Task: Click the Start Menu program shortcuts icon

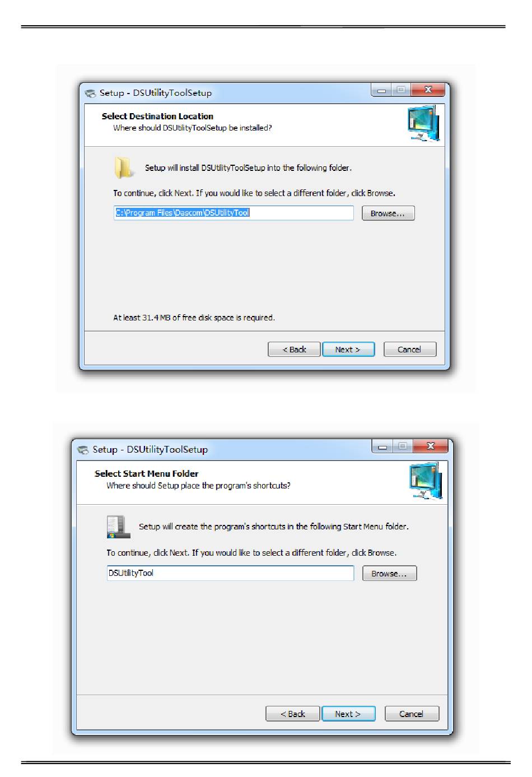Action: (118, 527)
